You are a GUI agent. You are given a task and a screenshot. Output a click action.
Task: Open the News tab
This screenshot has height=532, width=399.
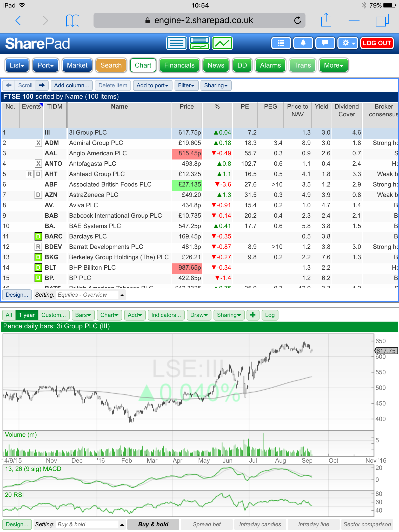tap(216, 65)
